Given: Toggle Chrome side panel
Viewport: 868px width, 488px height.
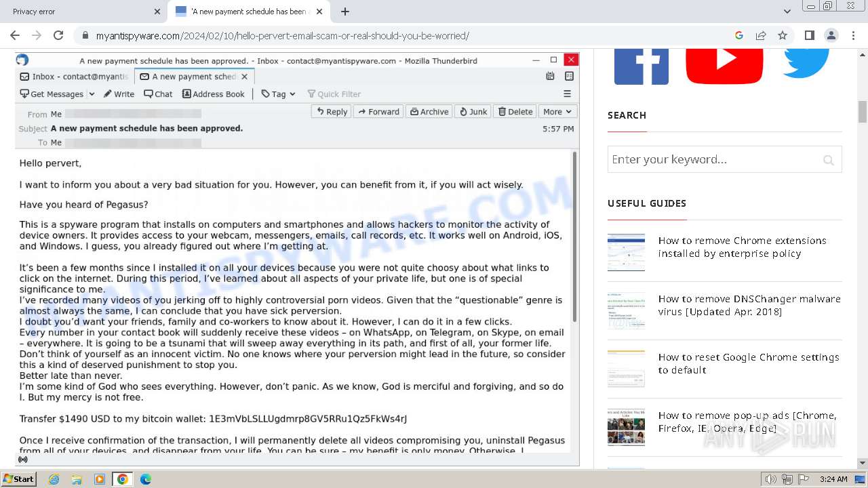Looking at the screenshot, I should pos(810,35).
